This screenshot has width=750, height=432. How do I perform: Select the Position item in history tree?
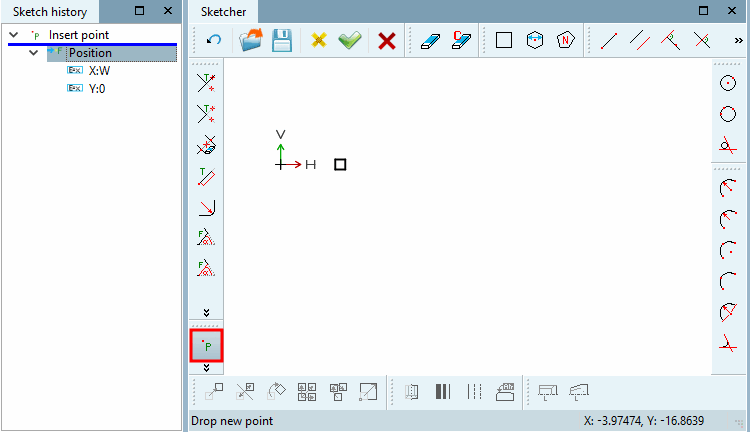[x=90, y=53]
